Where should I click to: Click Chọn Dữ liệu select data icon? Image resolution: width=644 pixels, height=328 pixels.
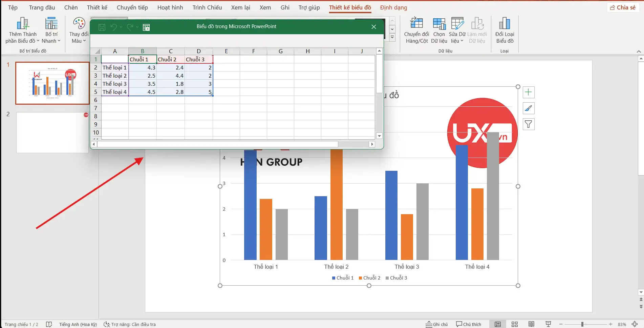tap(439, 30)
